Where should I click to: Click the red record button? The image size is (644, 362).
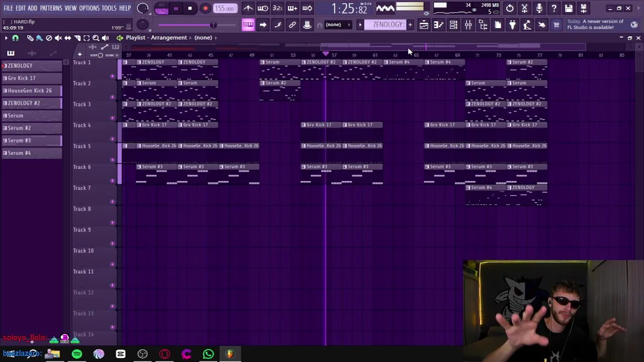pyautogui.click(x=205, y=9)
